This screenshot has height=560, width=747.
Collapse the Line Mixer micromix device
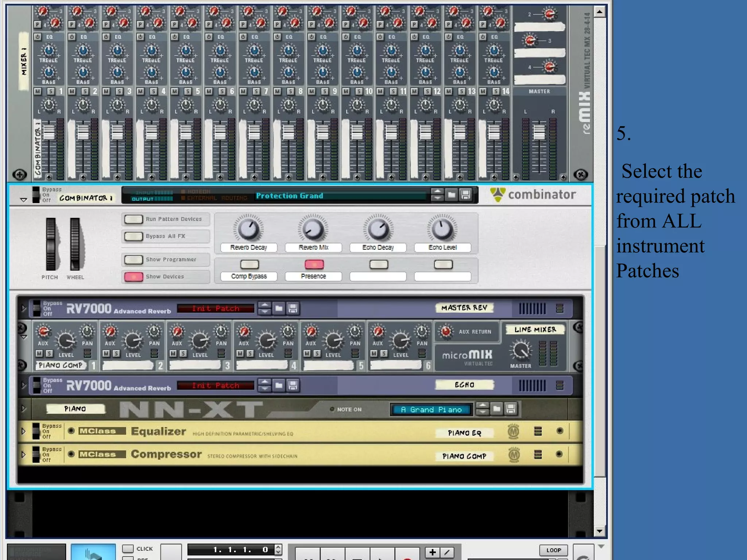pos(24,338)
